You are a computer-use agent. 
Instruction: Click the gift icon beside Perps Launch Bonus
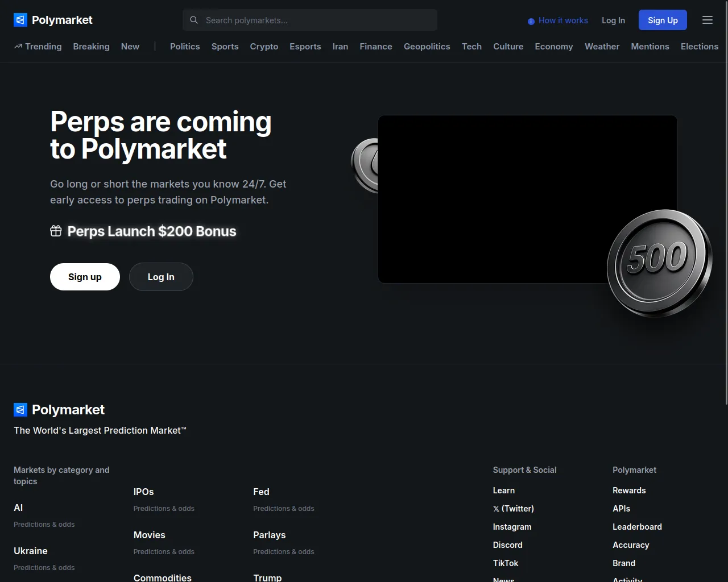56,231
